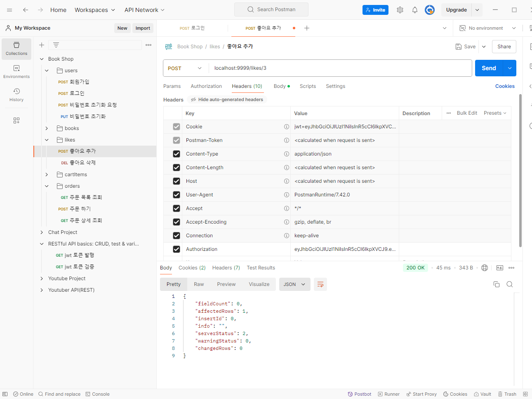The height and width of the screenshot is (399, 532).
Task: Click the info icon for User-Agent header
Action: (x=286, y=195)
